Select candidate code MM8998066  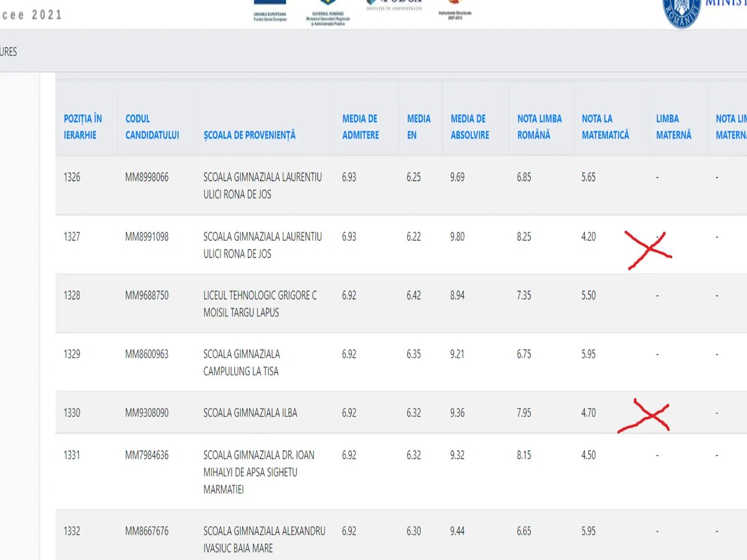tap(146, 177)
